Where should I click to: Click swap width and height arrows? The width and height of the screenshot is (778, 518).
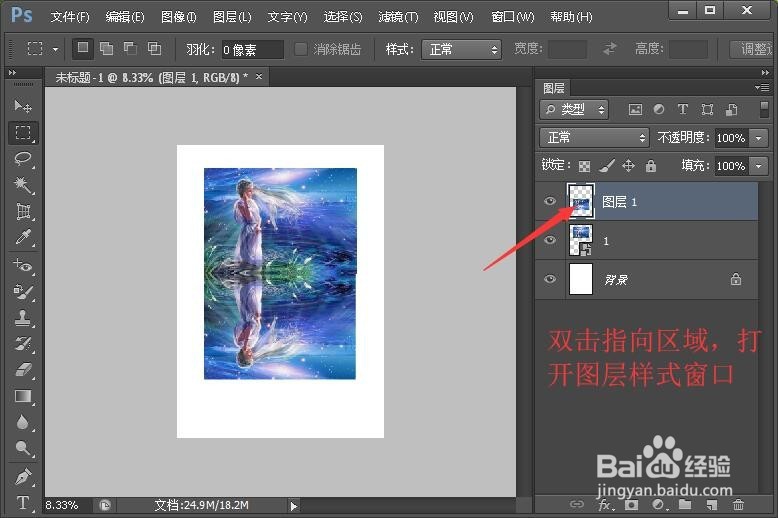[x=610, y=49]
